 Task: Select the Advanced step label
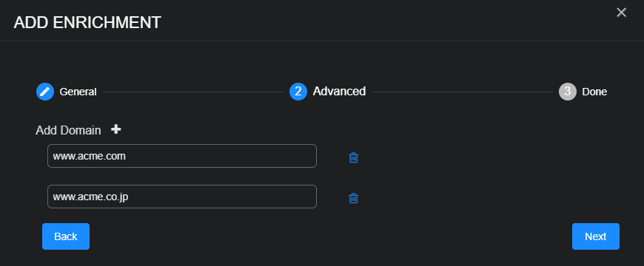(x=339, y=92)
